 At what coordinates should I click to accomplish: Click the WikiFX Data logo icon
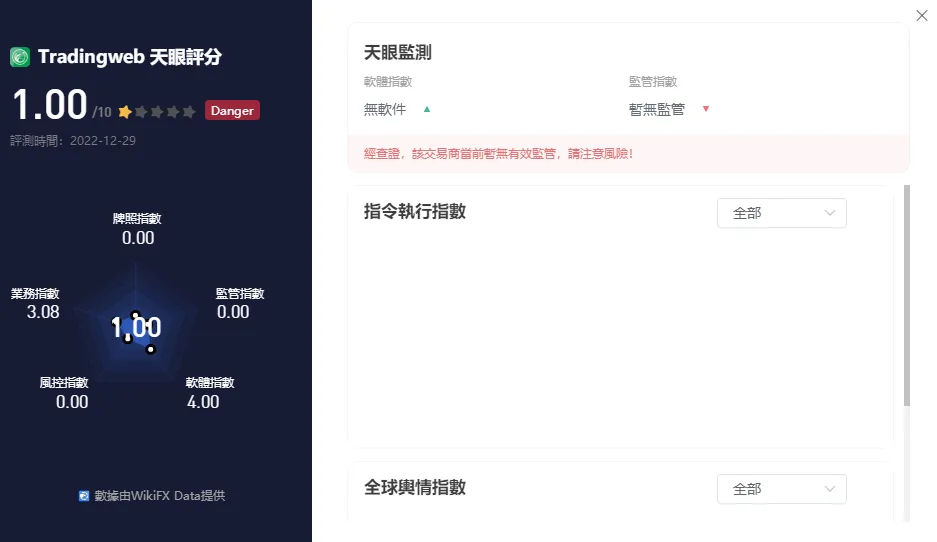coord(84,495)
